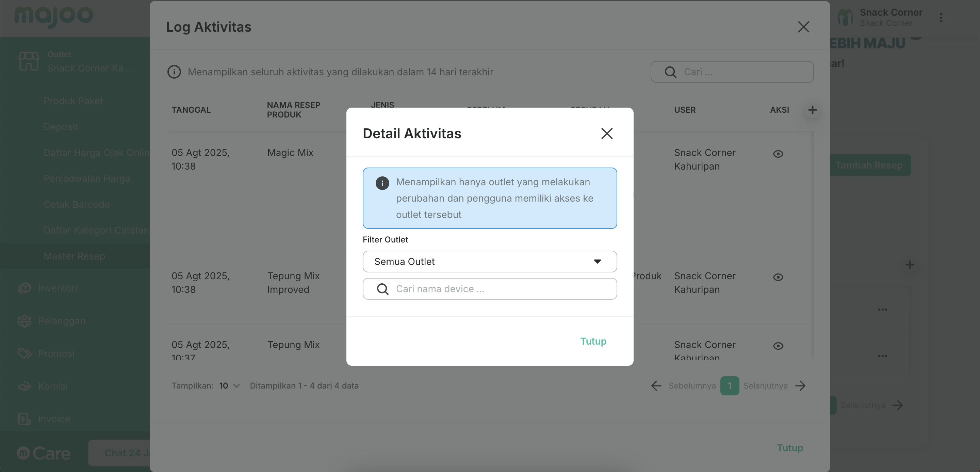Open the Semua Outlet filter dropdown
980x472 pixels.
(489, 262)
